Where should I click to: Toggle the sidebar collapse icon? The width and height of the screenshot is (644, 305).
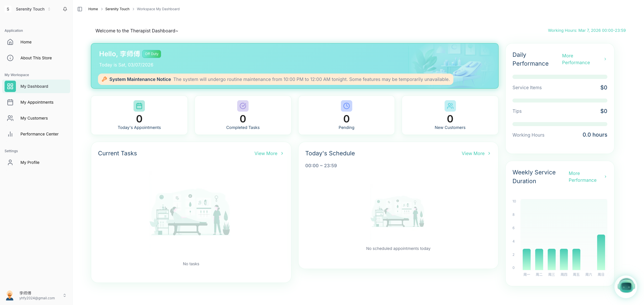click(80, 9)
